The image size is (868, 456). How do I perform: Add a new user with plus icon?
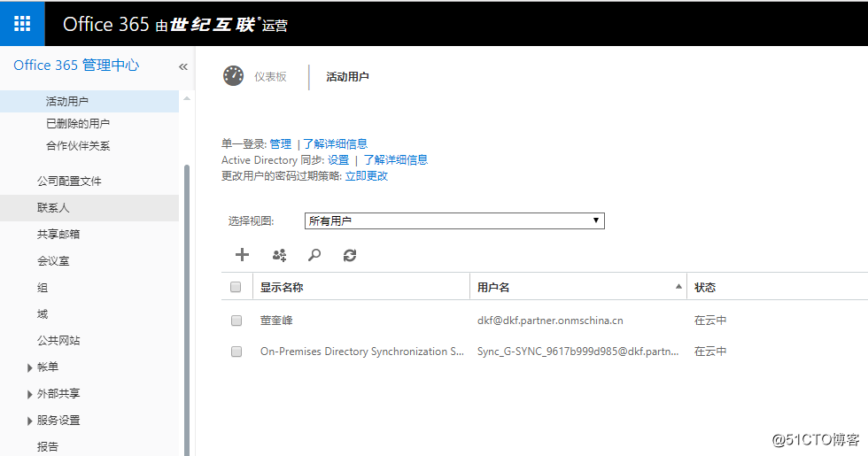(242, 255)
